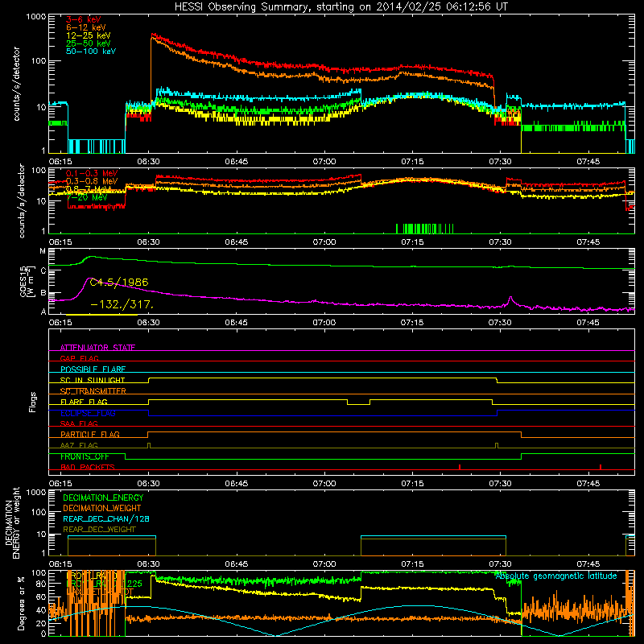Click the REAR_DEC_WEIGHT legend entry
This screenshot has height=644, width=644.
click(x=99, y=530)
